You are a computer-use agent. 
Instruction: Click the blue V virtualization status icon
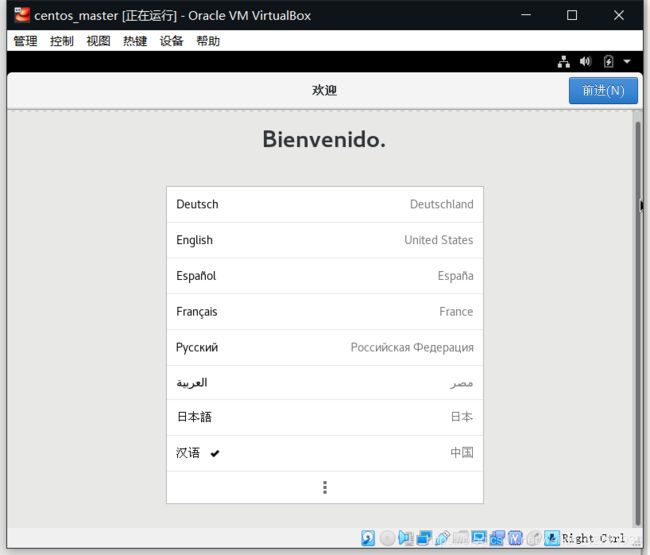point(515,538)
